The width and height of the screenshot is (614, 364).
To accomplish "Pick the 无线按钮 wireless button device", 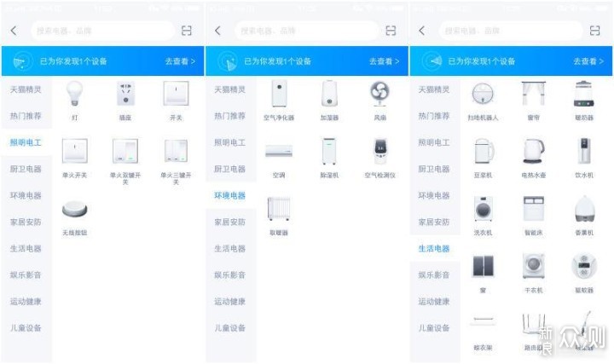I will pyautogui.click(x=75, y=210).
